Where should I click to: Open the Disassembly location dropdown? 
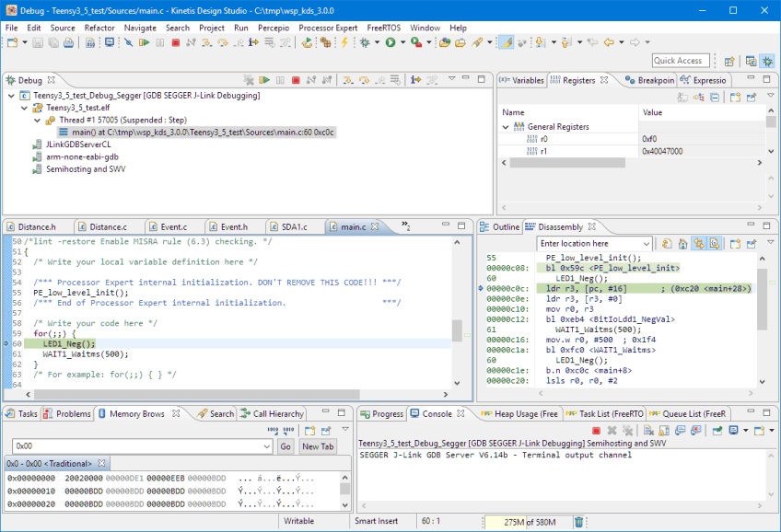[x=646, y=243]
